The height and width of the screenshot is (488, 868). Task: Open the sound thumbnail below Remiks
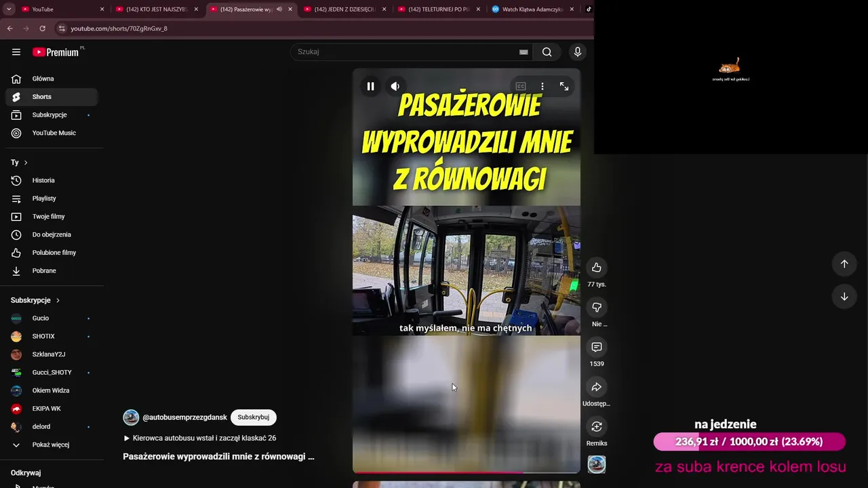(597, 464)
